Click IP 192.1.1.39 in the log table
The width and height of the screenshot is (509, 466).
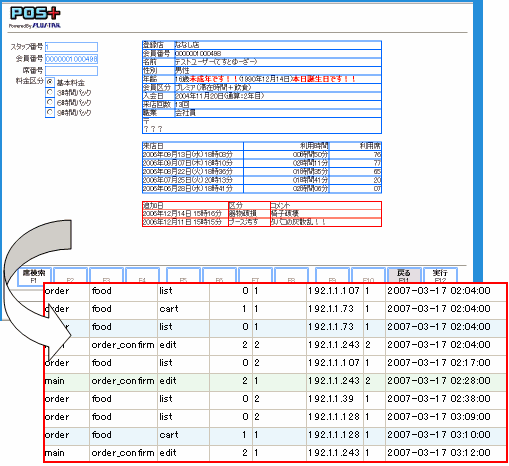coord(331,399)
